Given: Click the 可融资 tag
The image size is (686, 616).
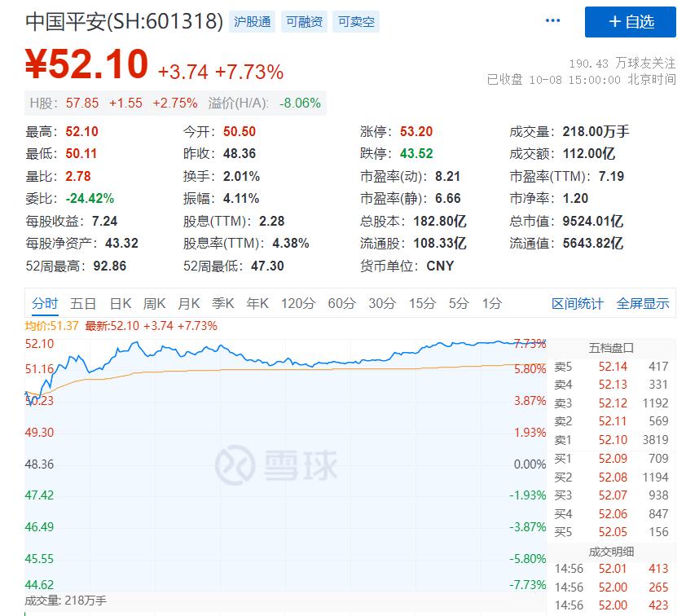Looking at the screenshot, I should [304, 22].
